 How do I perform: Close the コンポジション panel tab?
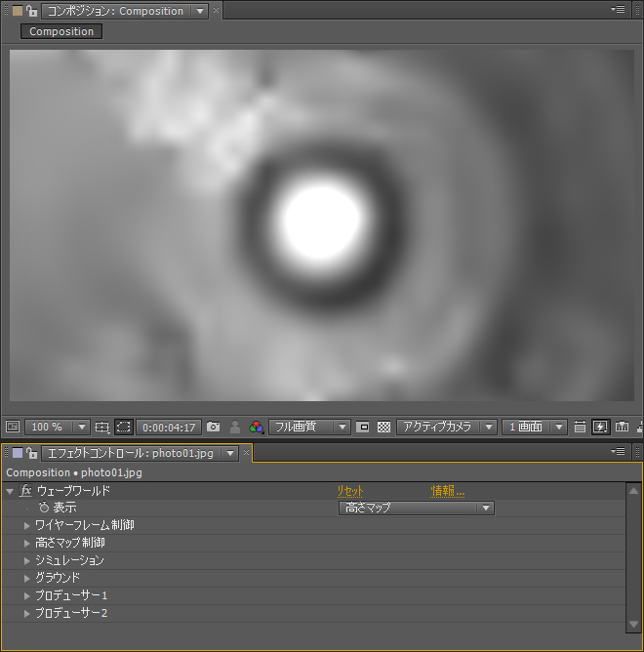(x=216, y=11)
